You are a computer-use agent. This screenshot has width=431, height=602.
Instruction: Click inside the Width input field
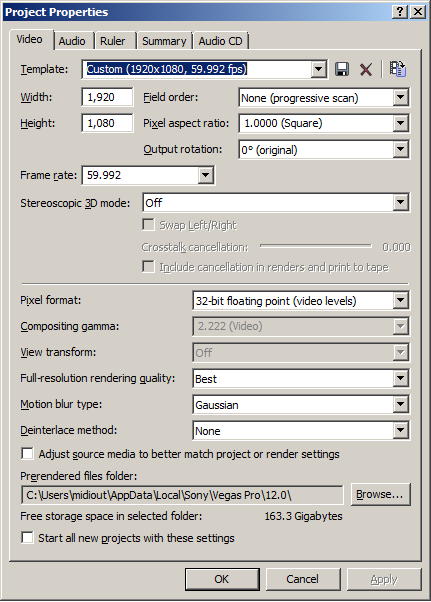107,97
